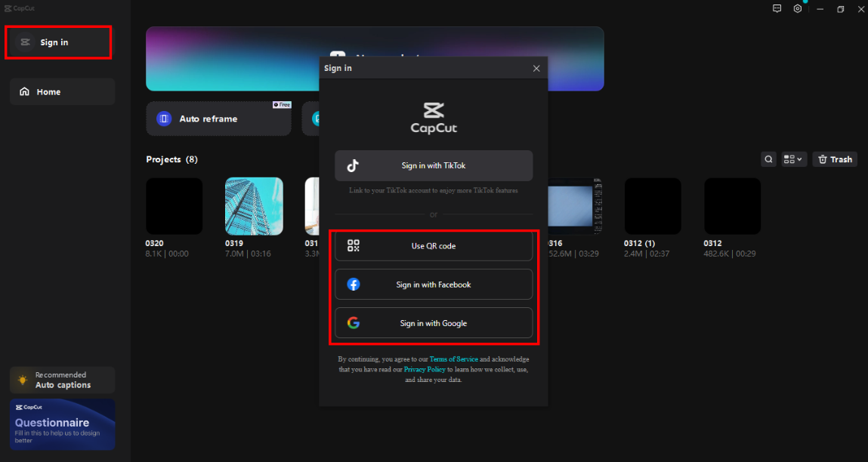Open the Trash
The width and height of the screenshot is (868, 462).
835,159
